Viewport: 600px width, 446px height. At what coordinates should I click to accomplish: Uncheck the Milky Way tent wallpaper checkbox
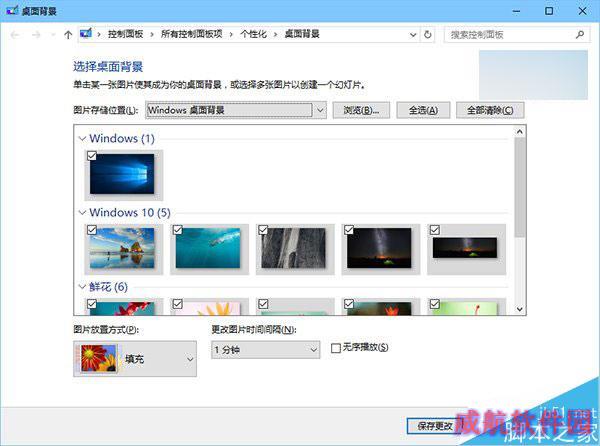[349, 230]
